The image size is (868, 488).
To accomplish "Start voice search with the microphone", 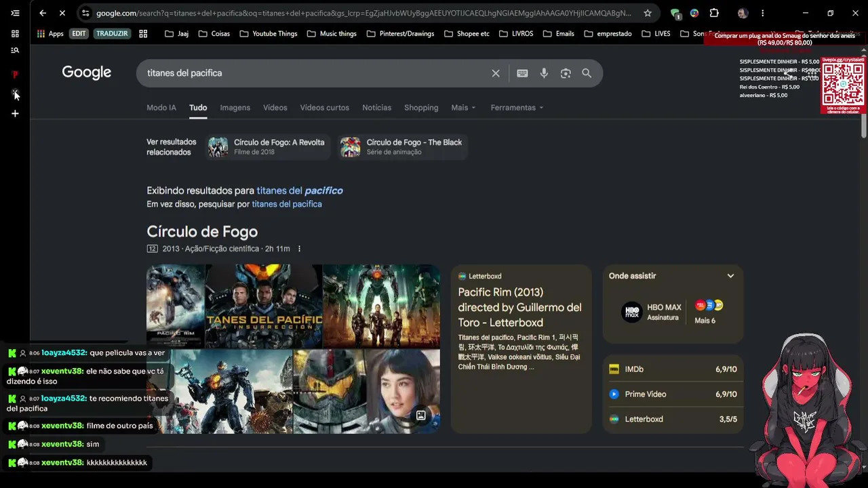I will pos(544,73).
